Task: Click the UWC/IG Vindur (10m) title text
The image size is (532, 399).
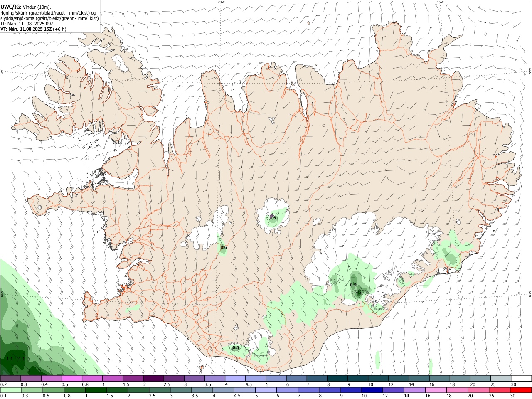Action: pos(25,7)
